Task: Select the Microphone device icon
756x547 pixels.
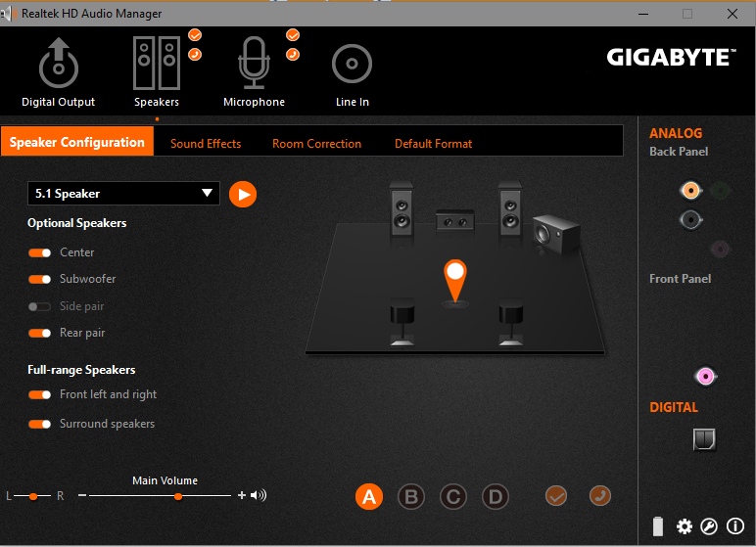Action: point(254,64)
